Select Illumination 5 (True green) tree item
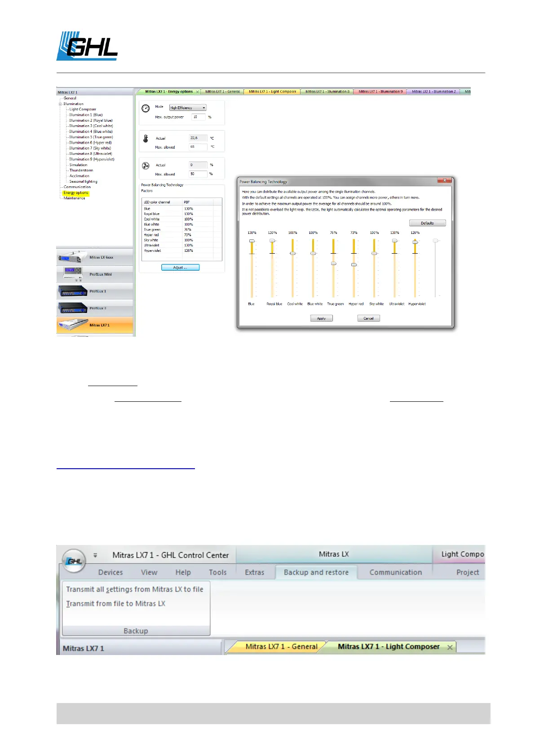This screenshot has width=535, height=756. click(x=91, y=137)
